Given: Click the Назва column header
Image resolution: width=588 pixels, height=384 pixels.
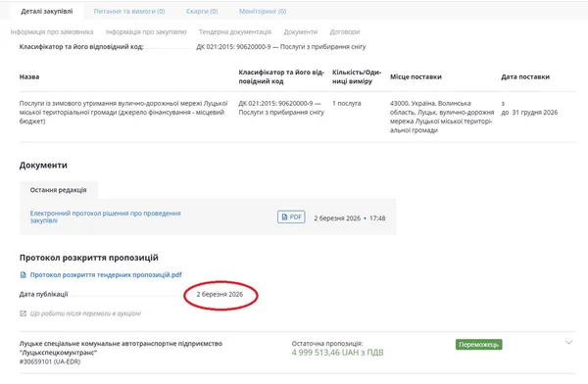Looking at the screenshot, I should (x=29, y=76).
